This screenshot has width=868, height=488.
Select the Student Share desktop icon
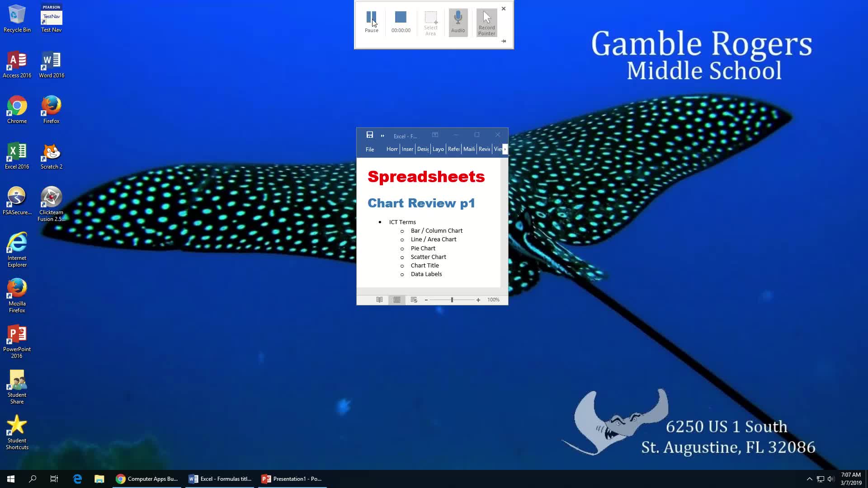coord(17,387)
